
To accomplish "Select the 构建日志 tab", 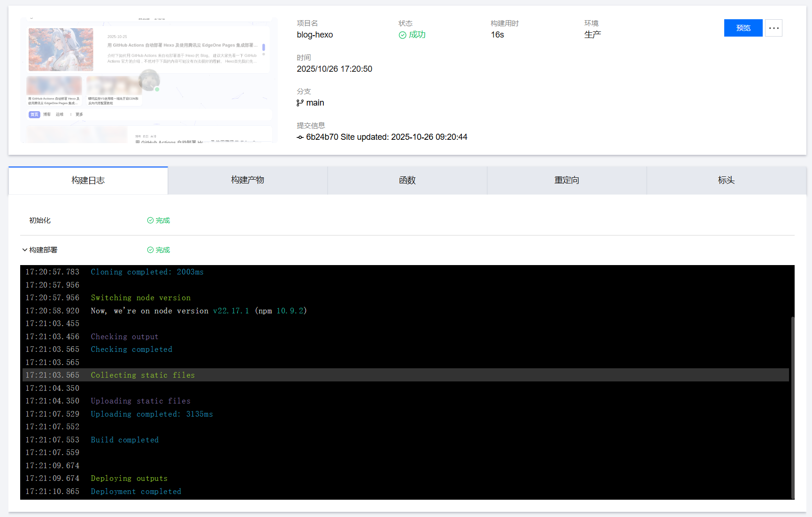I will [x=88, y=181].
